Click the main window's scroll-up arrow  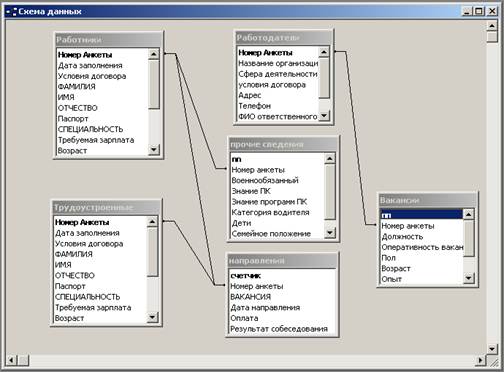coord(492,26)
